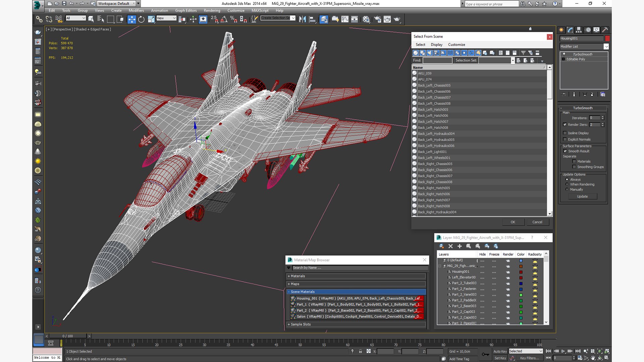Open Workspace: Default dropdown

pos(119,3)
